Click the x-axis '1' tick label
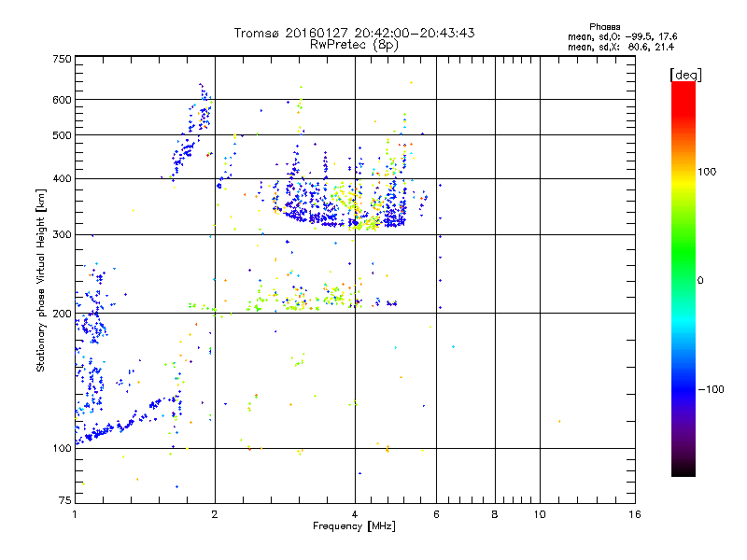The width and height of the screenshot is (747, 560). pos(75,514)
